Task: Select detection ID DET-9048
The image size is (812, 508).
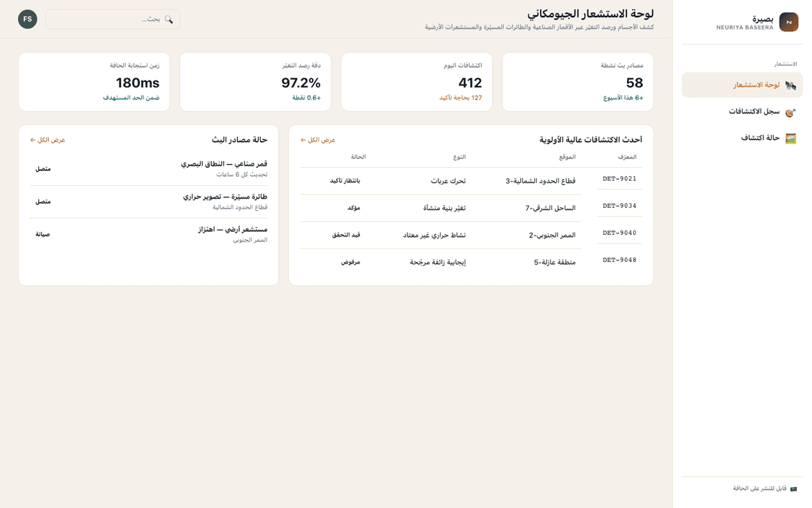Action: pos(620,260)
